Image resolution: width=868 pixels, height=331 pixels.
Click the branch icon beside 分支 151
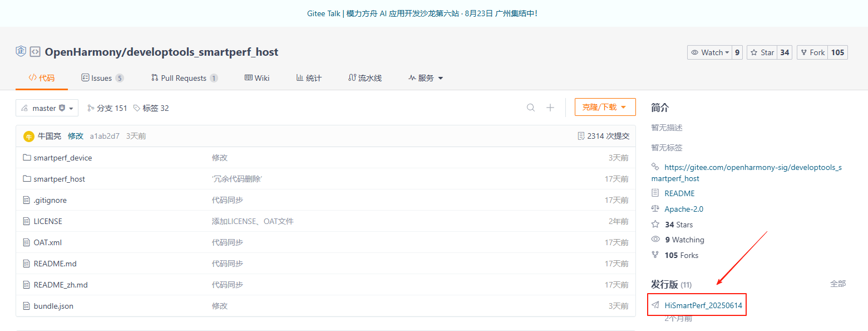(x=91, y=108)
